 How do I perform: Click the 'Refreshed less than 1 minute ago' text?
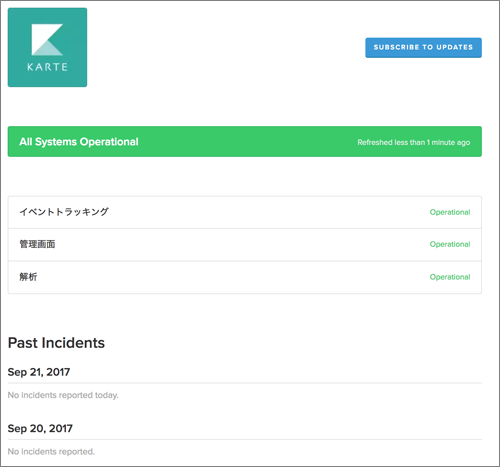[x=414, y=142]
